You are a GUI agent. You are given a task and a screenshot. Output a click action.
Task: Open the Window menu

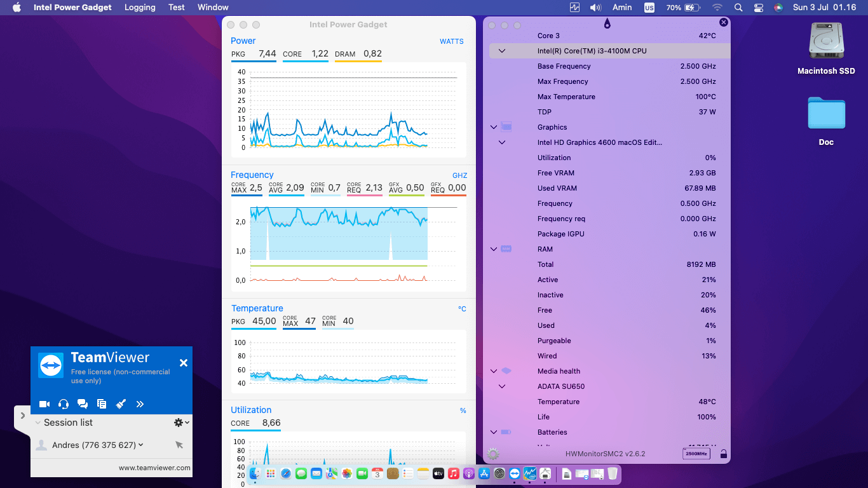[x=212, y=7]
